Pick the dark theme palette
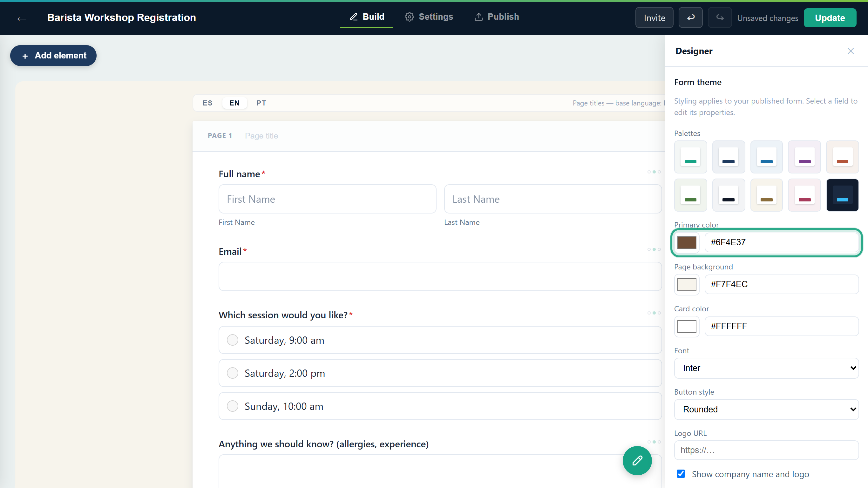The width and height of the screenshot is (868, 488). tap(842, 195)
